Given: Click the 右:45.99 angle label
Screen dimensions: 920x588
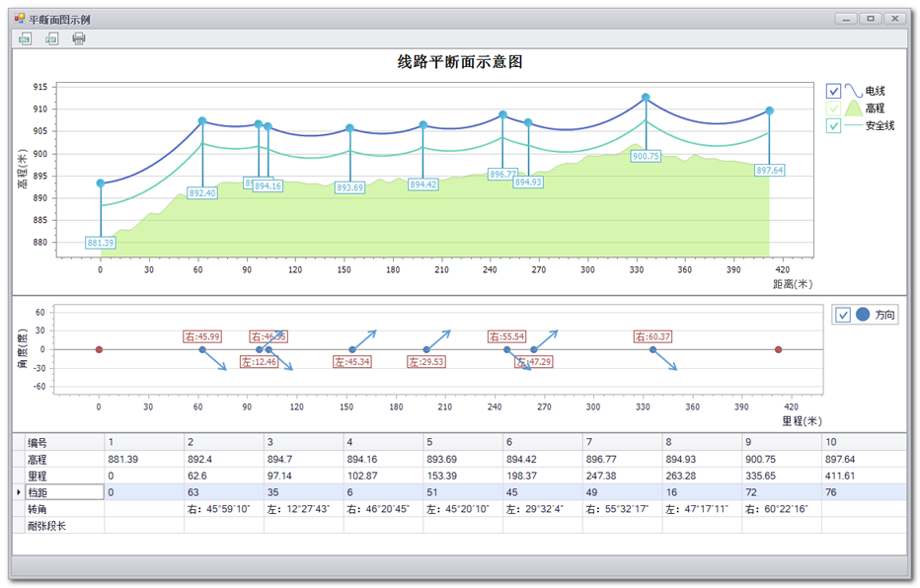Looking at the screenshot, I should (x=201, y=336).
